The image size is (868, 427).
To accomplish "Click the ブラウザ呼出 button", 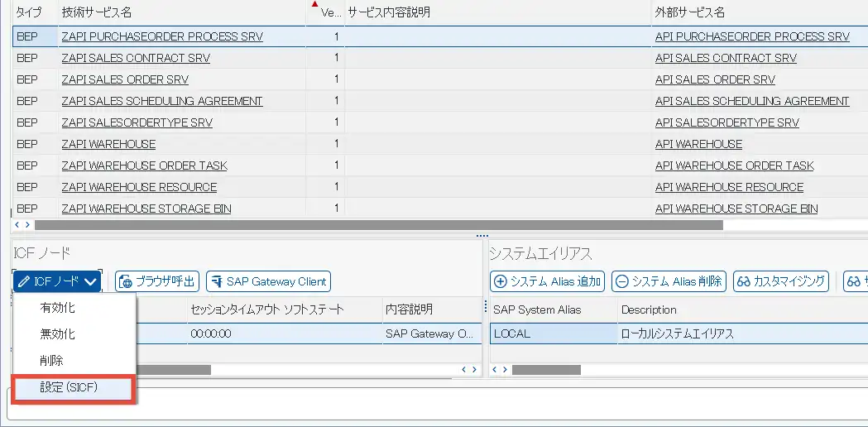I will (157, 281).
